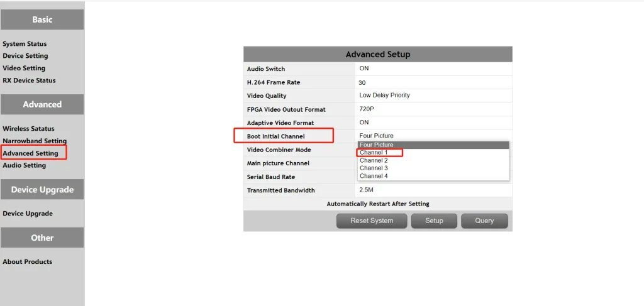Open Audio Setting page
The width and height of the screenshot is (644, 306).
click(24, 165)
